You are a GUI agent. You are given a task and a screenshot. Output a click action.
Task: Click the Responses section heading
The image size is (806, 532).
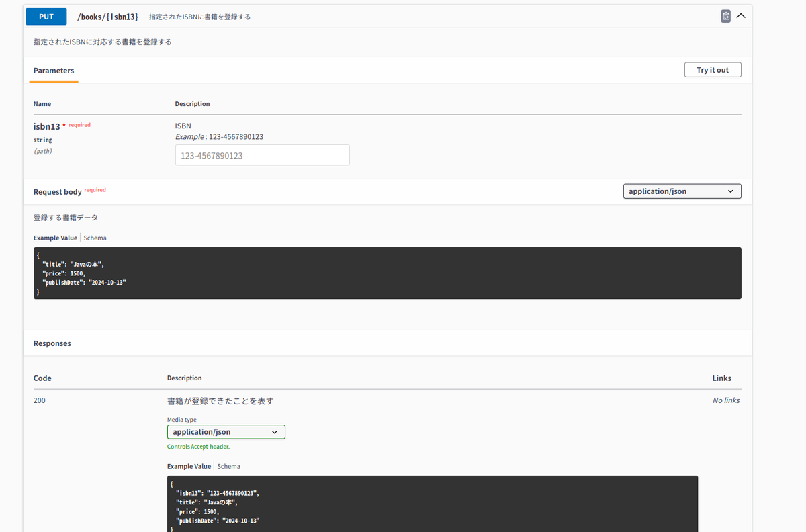coord(52,343)
